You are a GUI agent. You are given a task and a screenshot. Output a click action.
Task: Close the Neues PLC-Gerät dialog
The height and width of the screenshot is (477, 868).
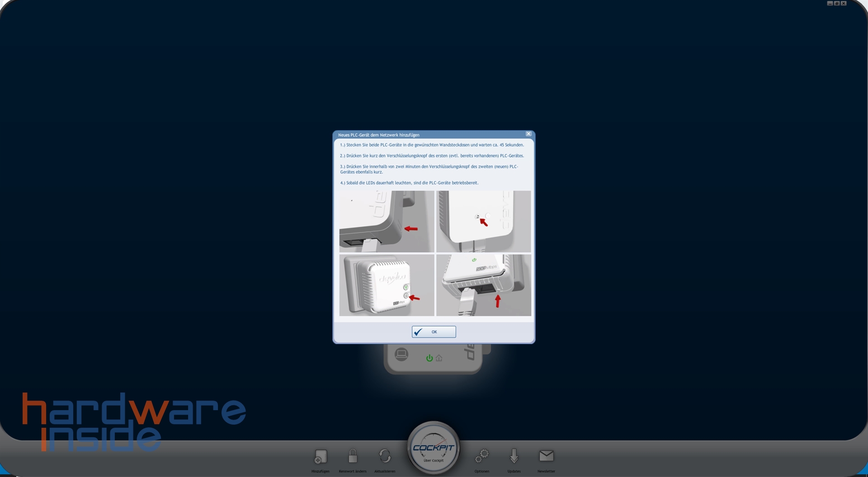(x=528, y=134)
